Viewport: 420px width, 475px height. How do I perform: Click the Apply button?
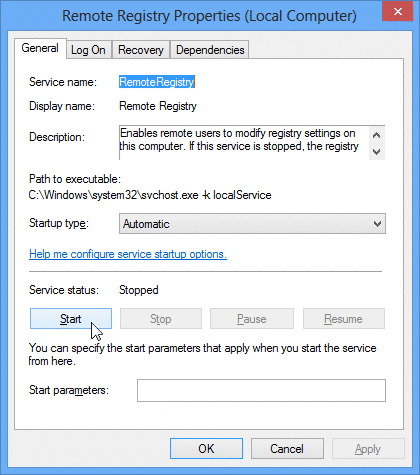point(368,449)
